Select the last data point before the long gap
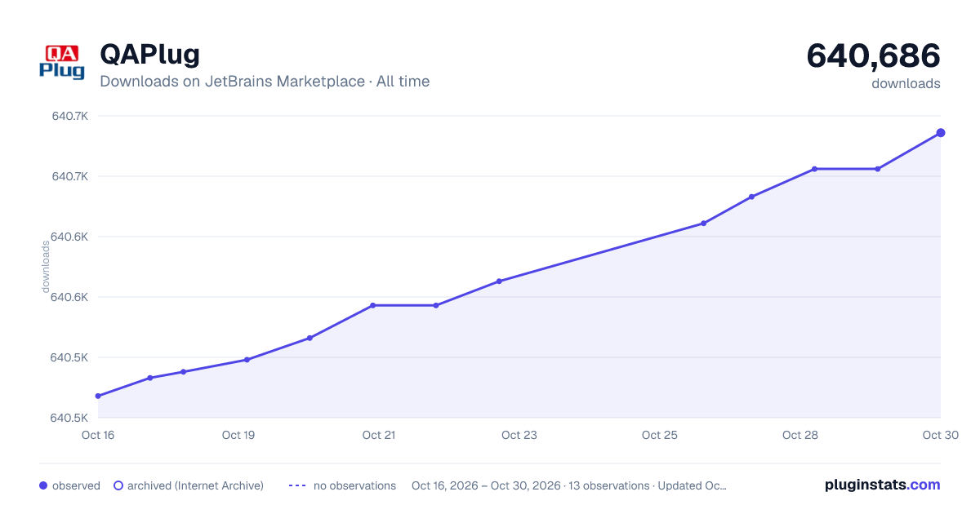Screen dimensions: 980x514 coord(499,281)
